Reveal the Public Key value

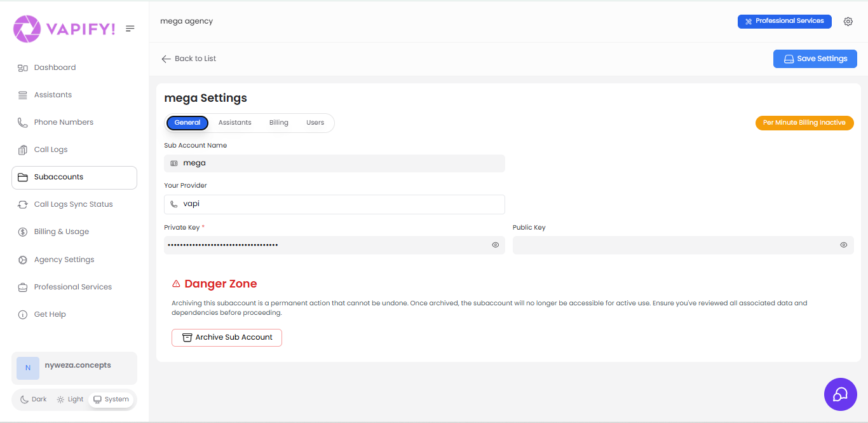tap(843, 244)
